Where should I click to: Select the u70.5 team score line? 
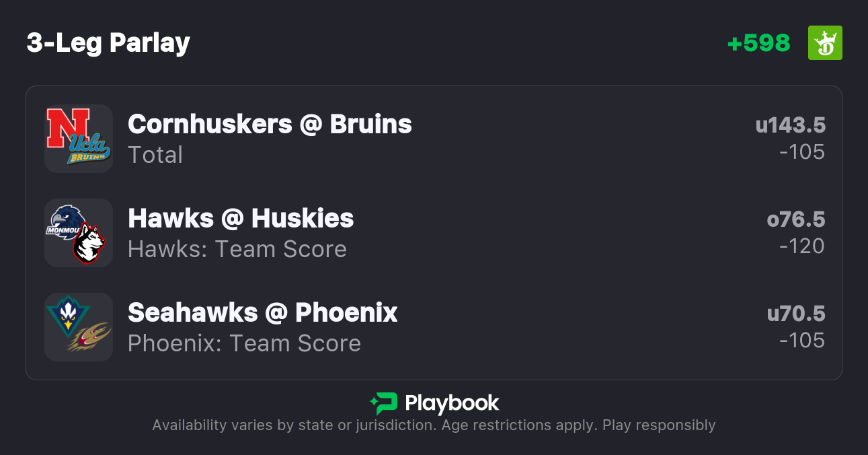click(x=795, y=314)
